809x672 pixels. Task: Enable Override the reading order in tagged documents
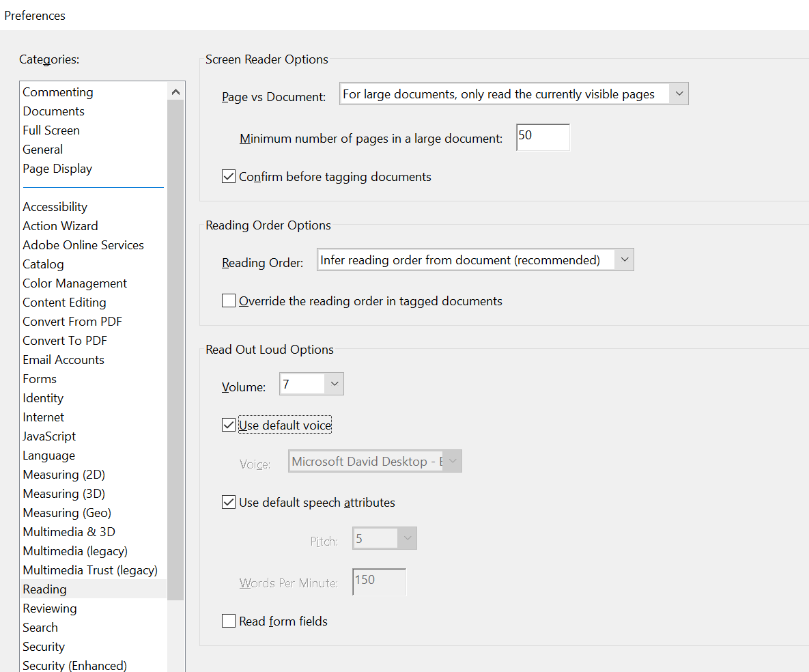(229, 300)
